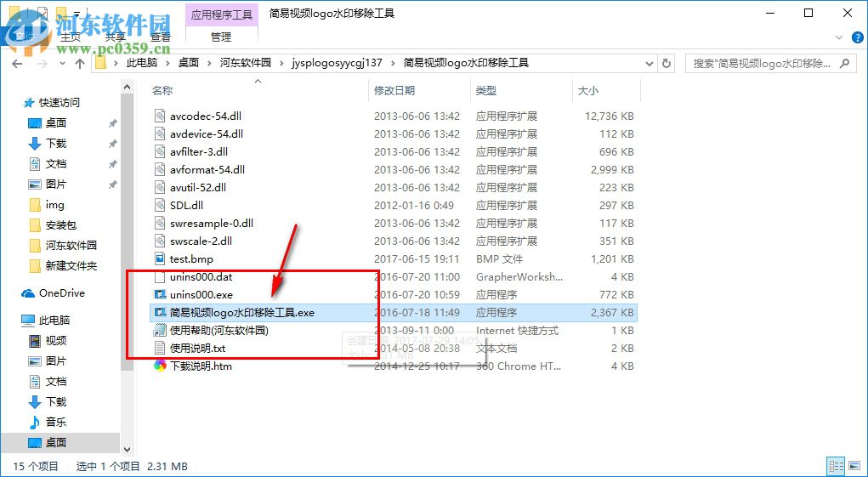Screen dimensions: 868x477
Task: Click the 文本文档 type cell
Action: pyautogui.click(x=496, y=349)
